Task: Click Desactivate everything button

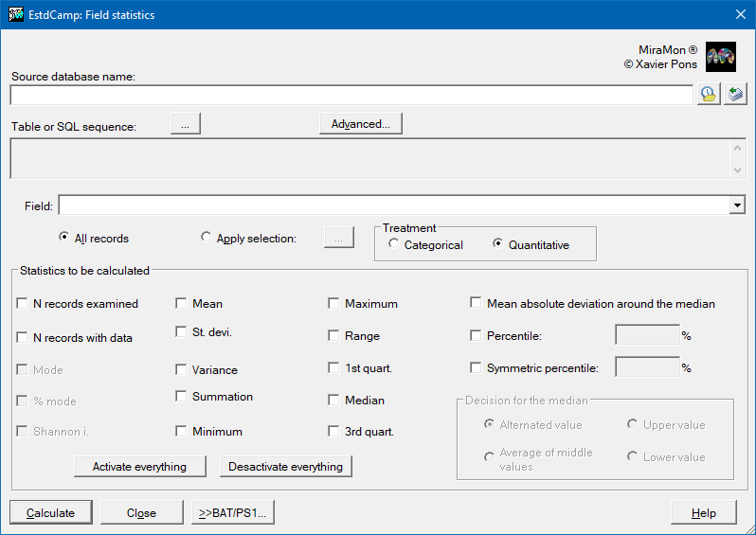Action: [x=285, y=467]
